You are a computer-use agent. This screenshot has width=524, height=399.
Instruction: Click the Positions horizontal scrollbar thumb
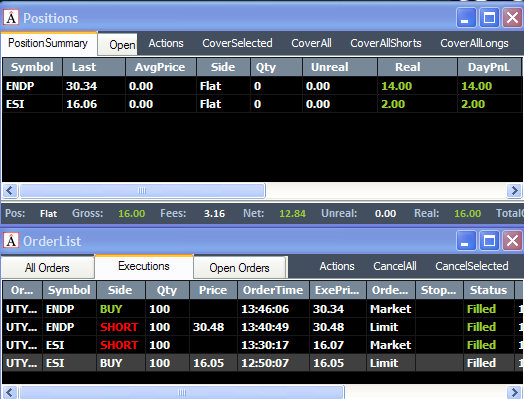coord(142,191)
